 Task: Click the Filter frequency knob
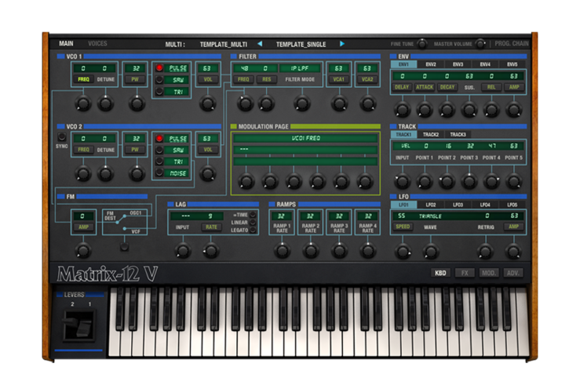pos(245,103)
